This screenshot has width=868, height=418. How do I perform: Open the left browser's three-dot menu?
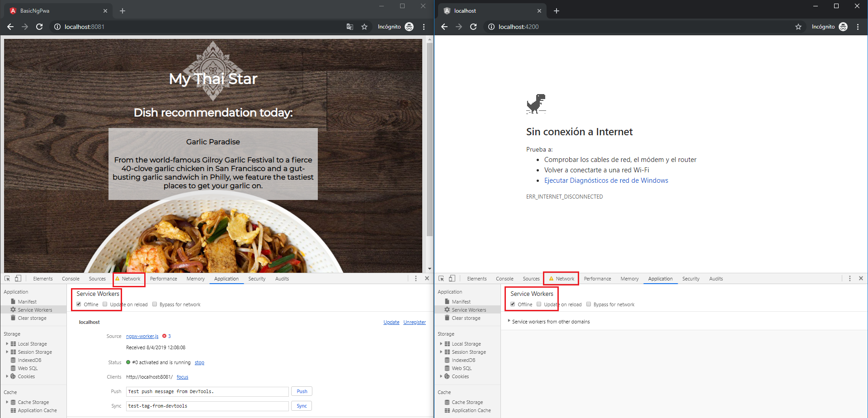pos(424,27)
